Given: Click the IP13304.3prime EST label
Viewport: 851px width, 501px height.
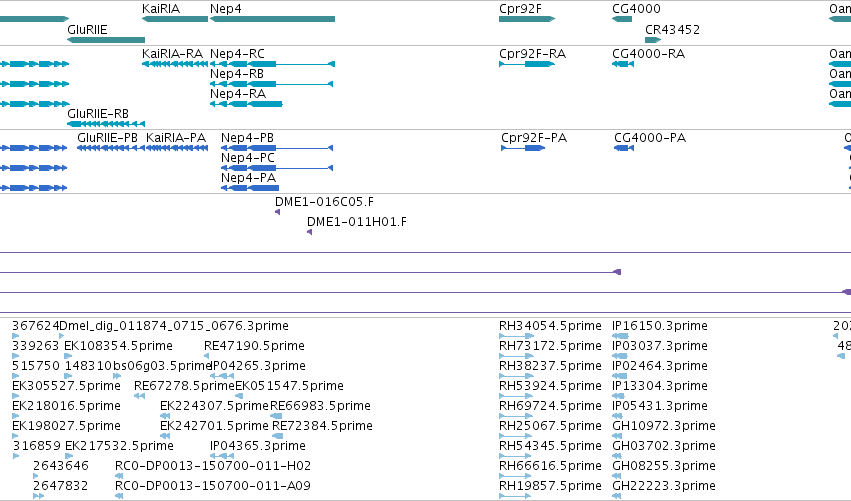Looking at the screenshot, I should pyautogui.click(x=660, y=386).
